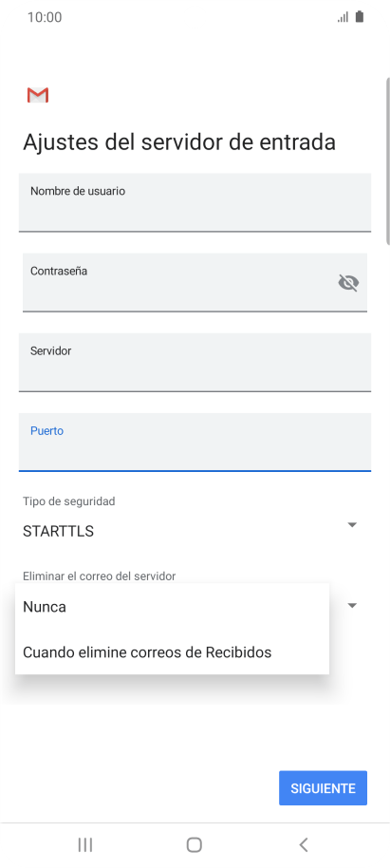Tap the Android back navigation arrow

(303, 845)
